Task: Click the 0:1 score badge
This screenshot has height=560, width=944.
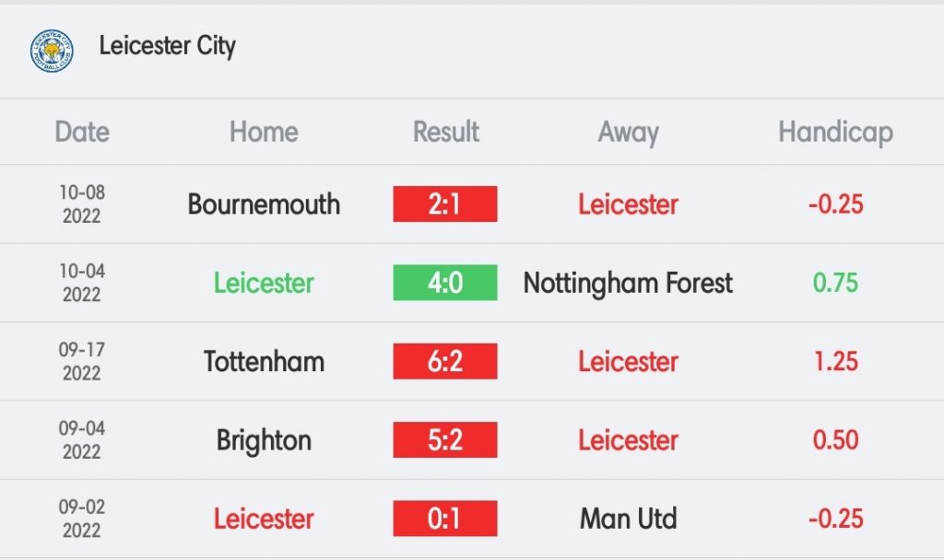Action: (445, 519)
